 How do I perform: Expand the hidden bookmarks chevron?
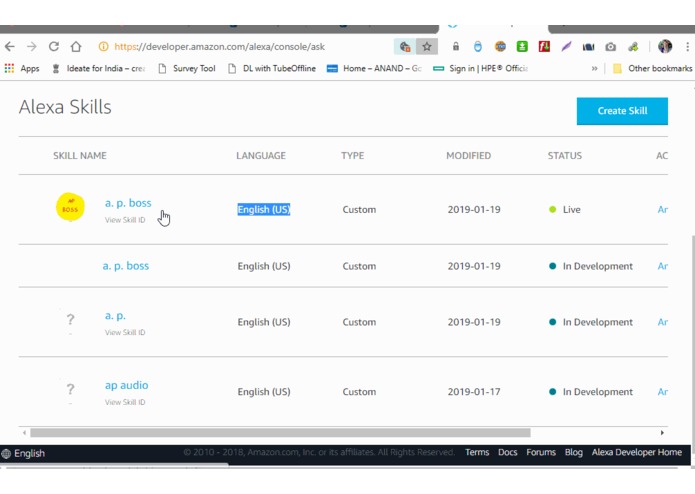coord(594,69)
